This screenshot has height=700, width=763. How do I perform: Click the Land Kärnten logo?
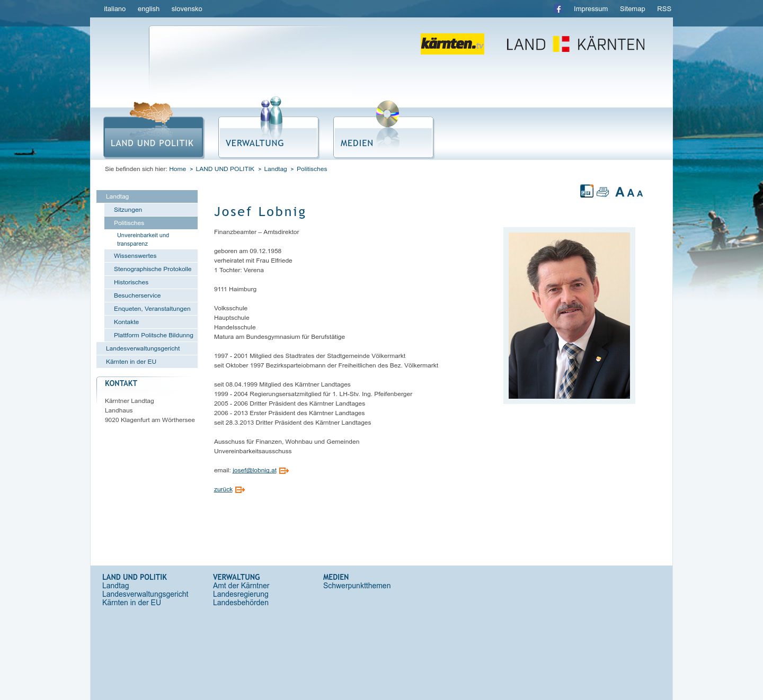point(575,44)
